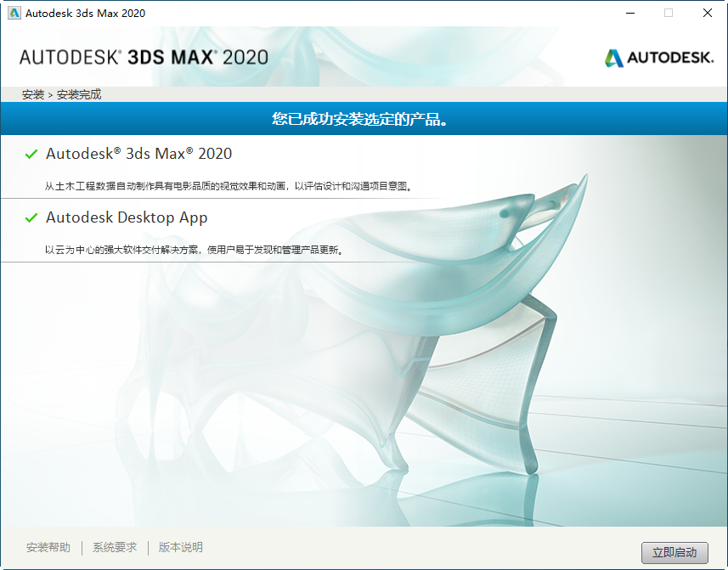
Task: Click the AUTODESK 3DS MAX 2020 header title
Action: 144,58
